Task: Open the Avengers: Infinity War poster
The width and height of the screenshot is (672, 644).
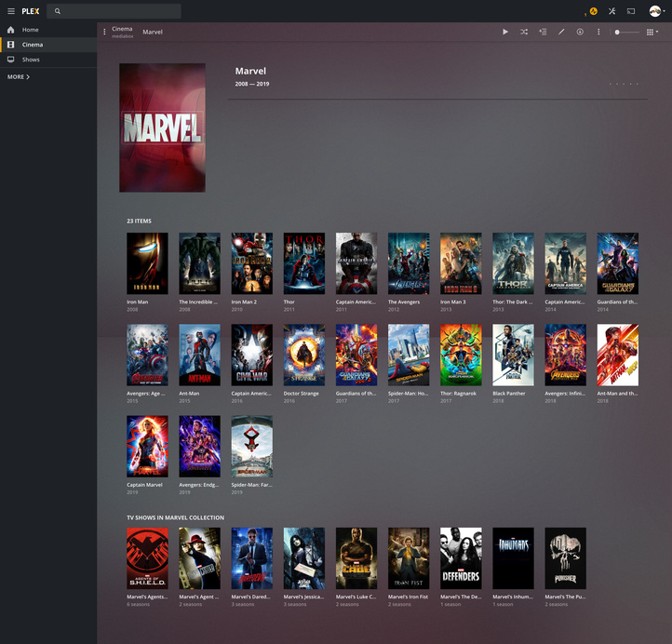Action: (x=565, y=355)
